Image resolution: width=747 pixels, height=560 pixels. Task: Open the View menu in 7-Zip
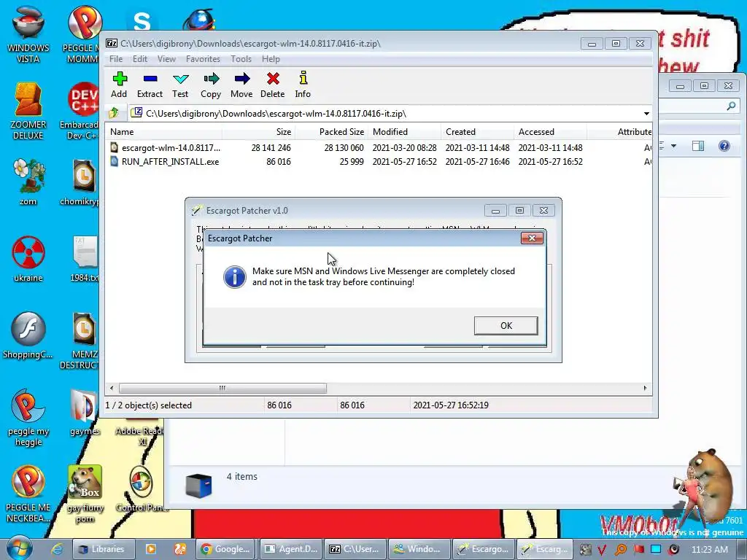click(x=166, y=58)
